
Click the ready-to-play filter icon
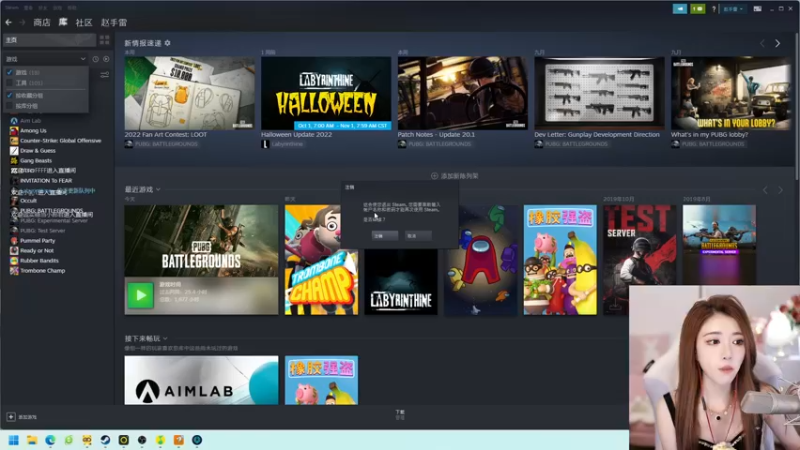coord(106,59)
